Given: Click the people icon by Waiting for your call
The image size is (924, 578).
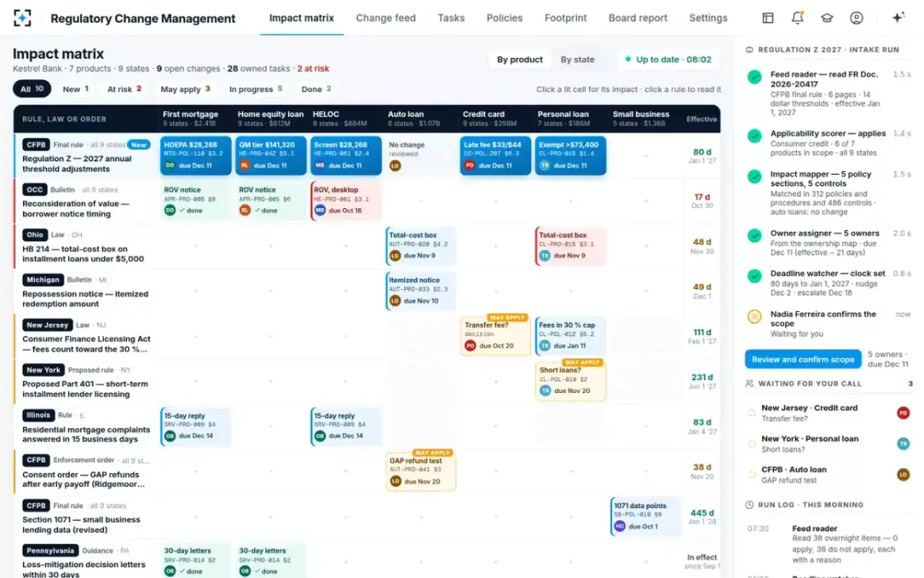Looking at the screenshot, I should tap(750, 383).
